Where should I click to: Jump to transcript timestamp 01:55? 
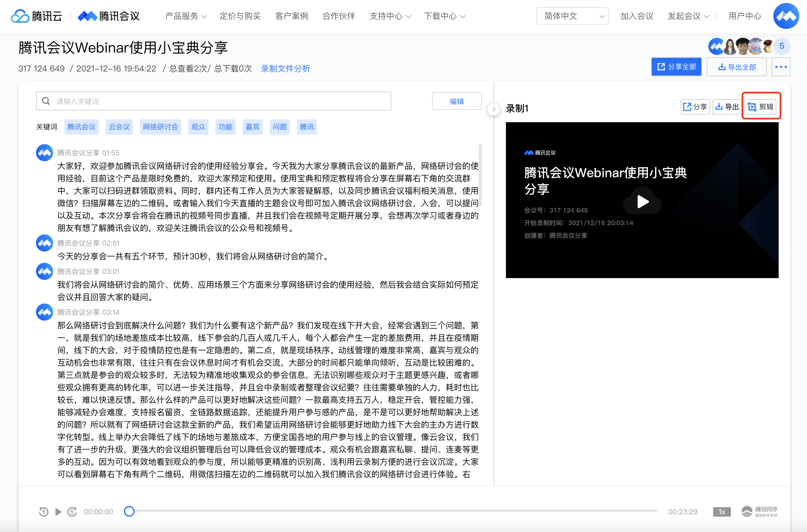click(x=111, y=153)
